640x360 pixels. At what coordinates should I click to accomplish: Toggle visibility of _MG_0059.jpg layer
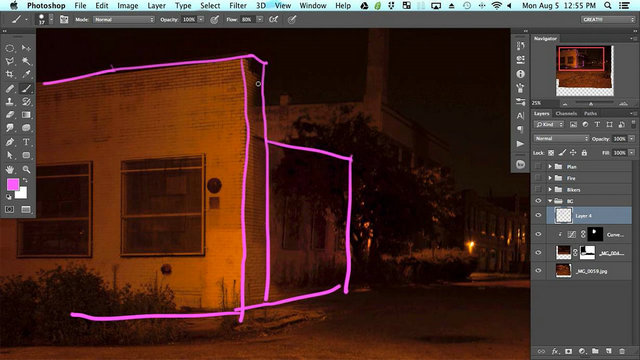pyautogui.click(x=538, y=271)
